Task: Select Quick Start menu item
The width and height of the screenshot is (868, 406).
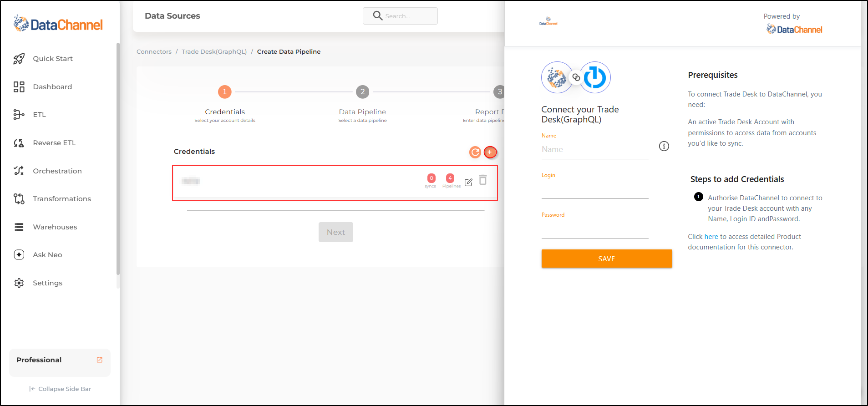Action: point(53,59)
